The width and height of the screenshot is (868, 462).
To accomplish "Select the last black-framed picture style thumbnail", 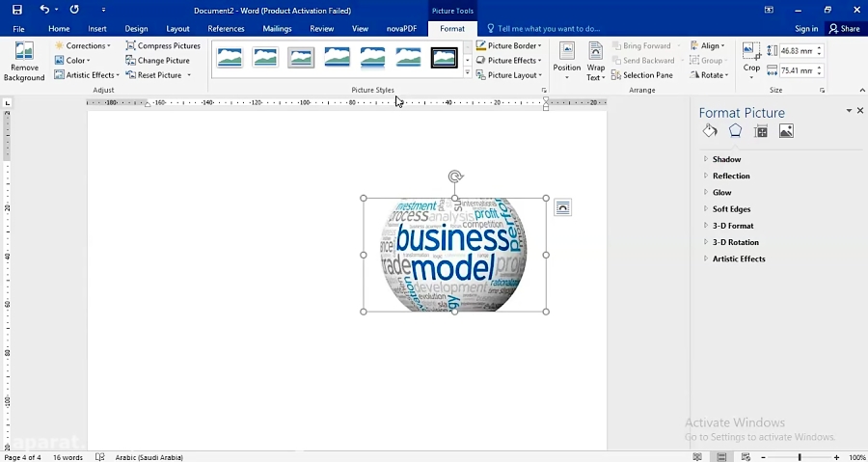I will 444,58.
